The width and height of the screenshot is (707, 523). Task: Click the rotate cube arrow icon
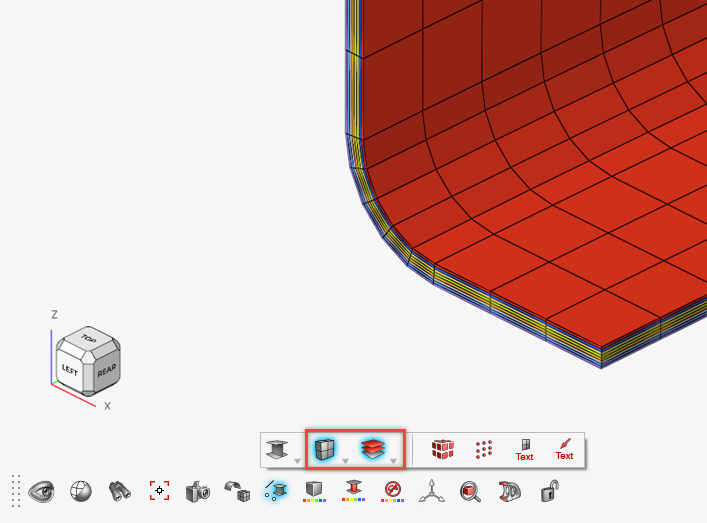(237, 491)
